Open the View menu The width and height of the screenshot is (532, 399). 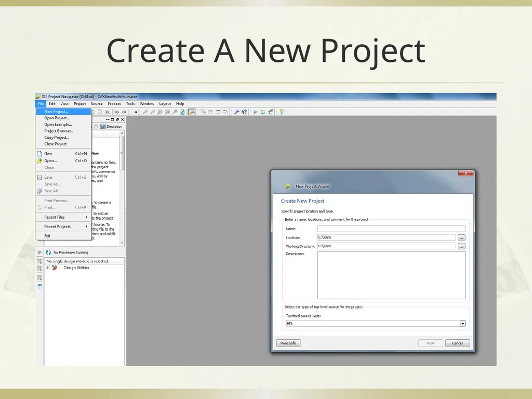64,104
